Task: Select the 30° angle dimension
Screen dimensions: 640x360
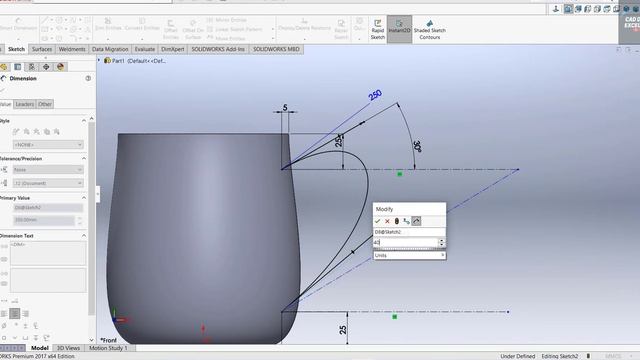Action: tap(417, 146)
